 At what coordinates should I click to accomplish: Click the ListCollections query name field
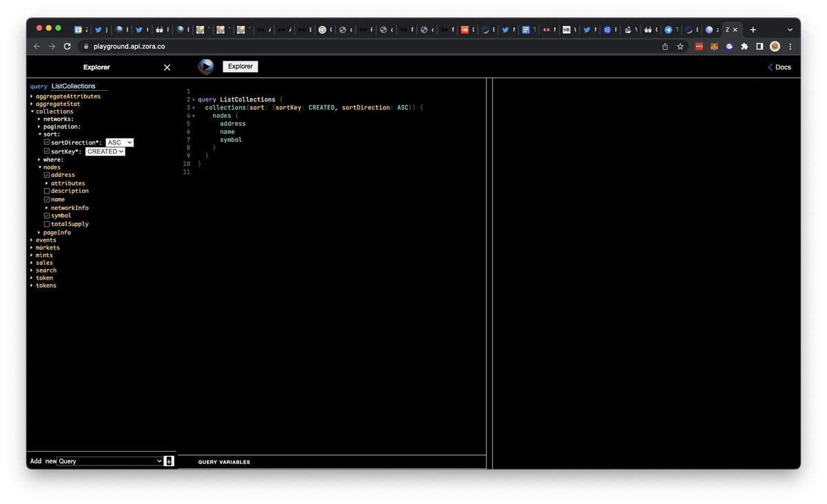point(75,86)
